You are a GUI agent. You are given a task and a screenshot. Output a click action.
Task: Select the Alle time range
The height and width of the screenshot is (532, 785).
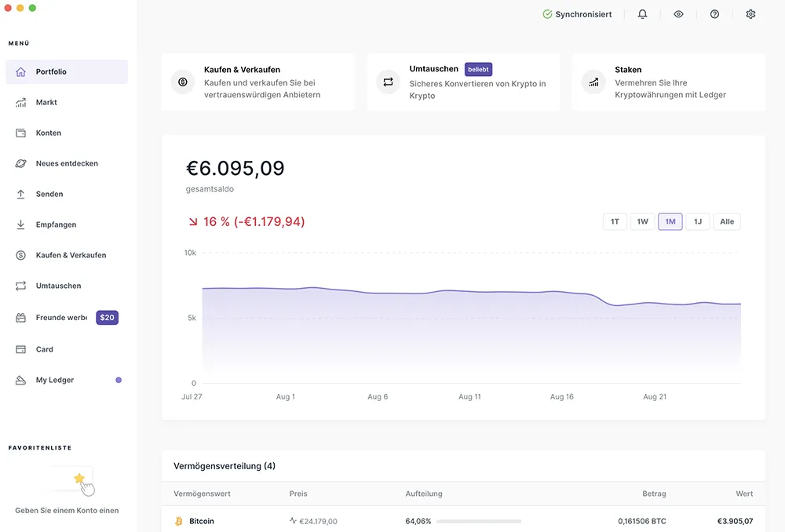727,222
